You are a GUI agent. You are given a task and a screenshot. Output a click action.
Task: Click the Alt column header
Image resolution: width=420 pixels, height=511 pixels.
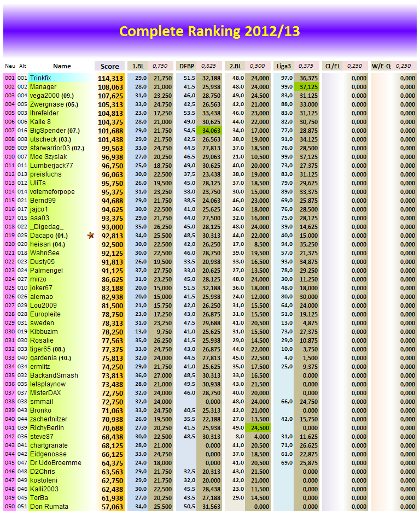[22, 66]
